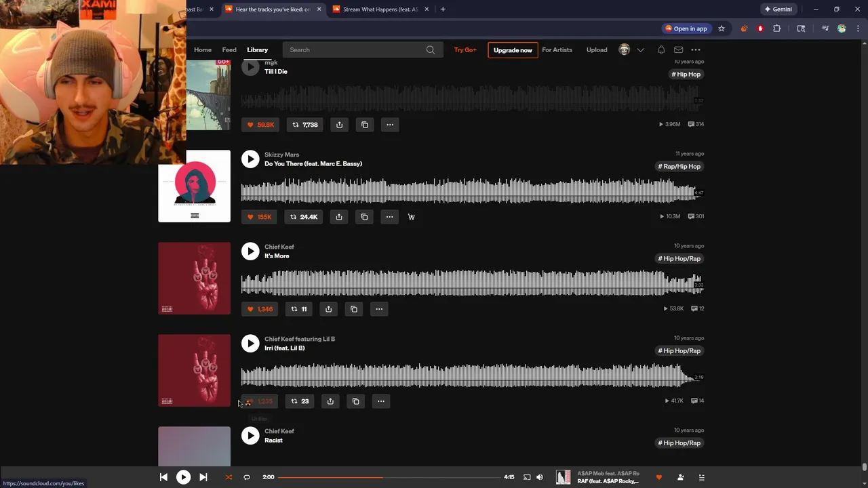
Task: Open the next up queue icon
Action: tap(701, 477)
